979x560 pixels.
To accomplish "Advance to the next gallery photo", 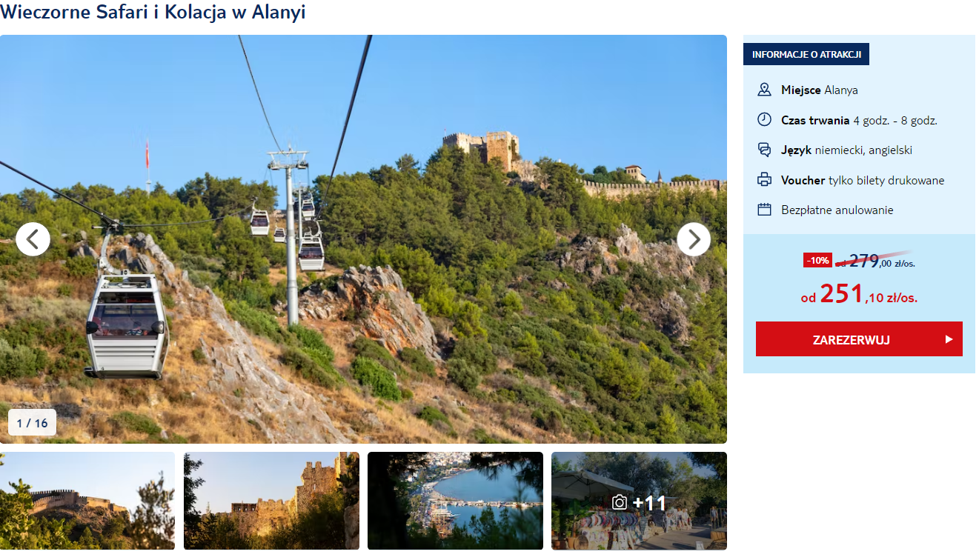I will pyautogui.click(x=694, y=239).
